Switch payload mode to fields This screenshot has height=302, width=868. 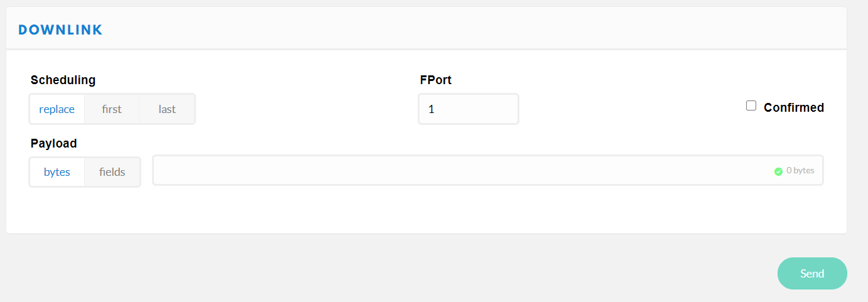(112, 172)
